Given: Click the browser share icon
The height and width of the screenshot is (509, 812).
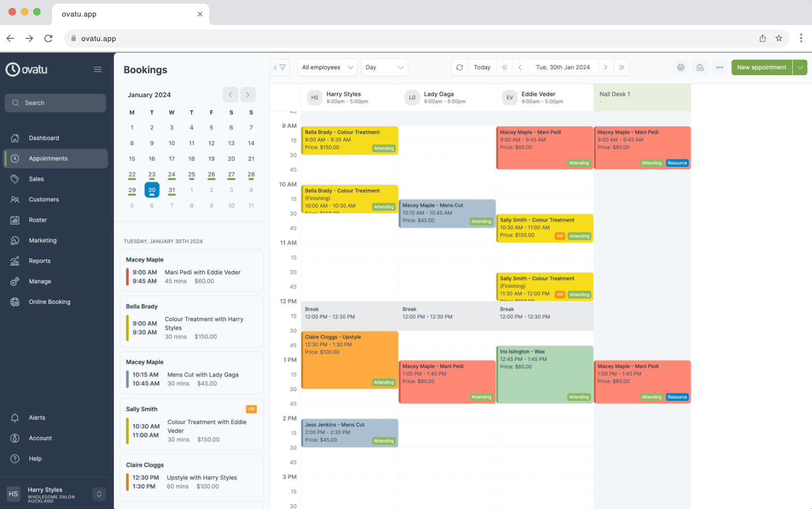Looking at the screenshot, I should [762, 38].
